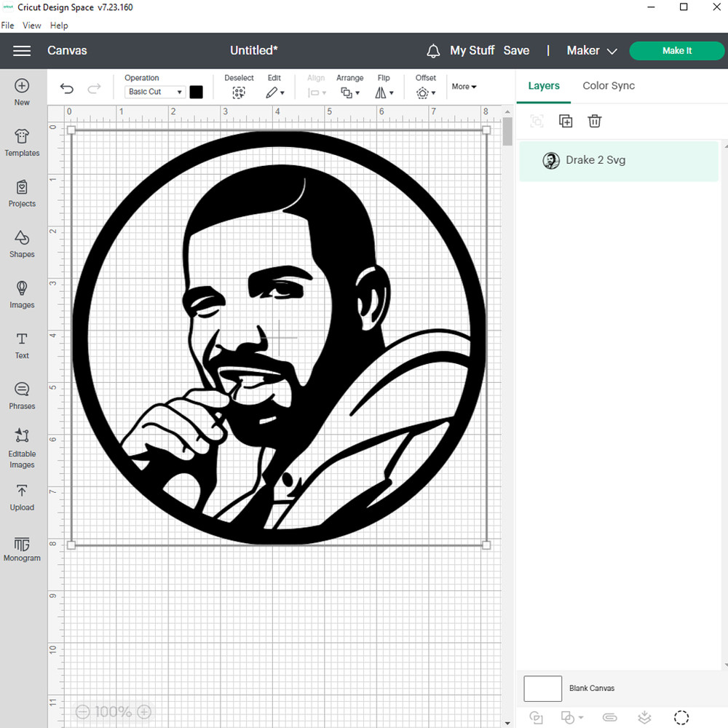Open the Monogram tool
The width and height of the screenshot is (728, 728).
(22, 548)
